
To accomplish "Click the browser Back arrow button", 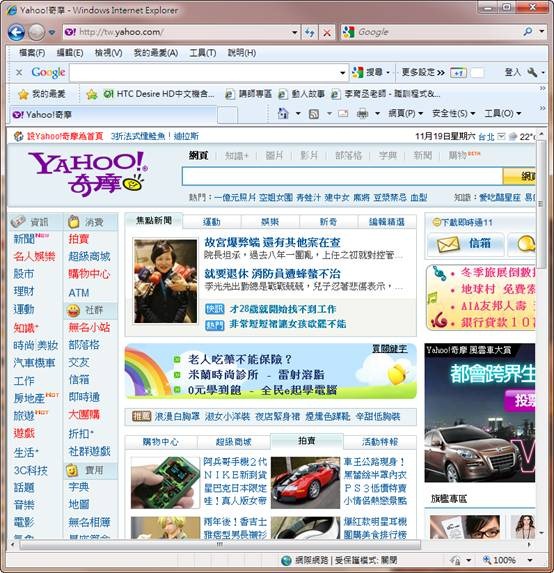I will [16, 33].
